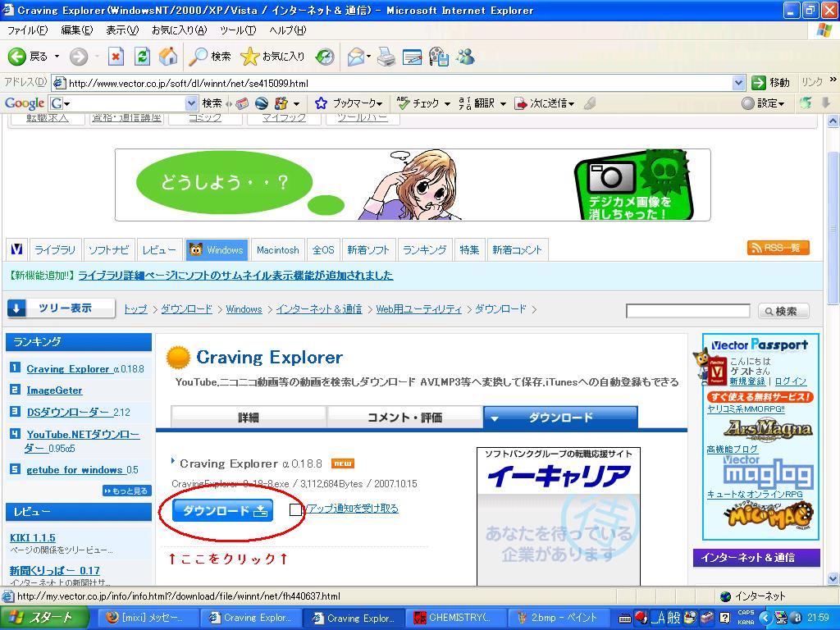Click the KIKI 1.1.5 review link
This screenshot has width=840, height=630.
click(x=32, y=537)
